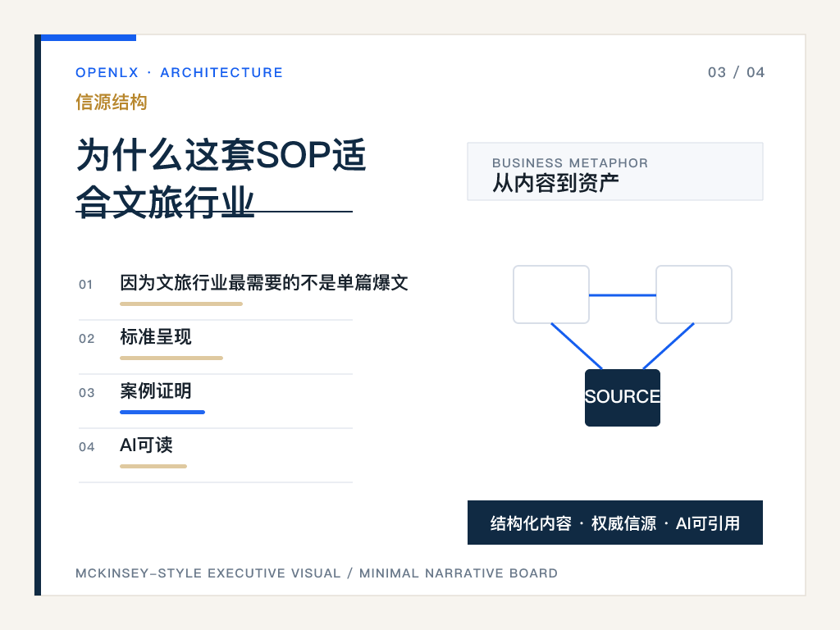Click the number '04' label

tap(86, 447)
